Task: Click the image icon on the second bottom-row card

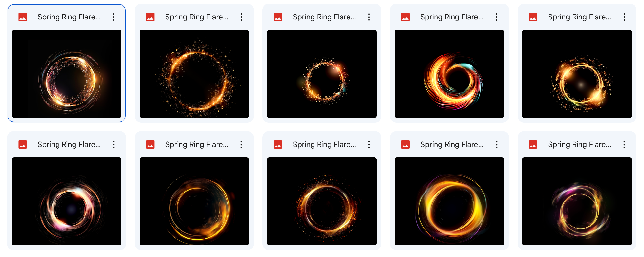Action: click(x=150, y=144)
